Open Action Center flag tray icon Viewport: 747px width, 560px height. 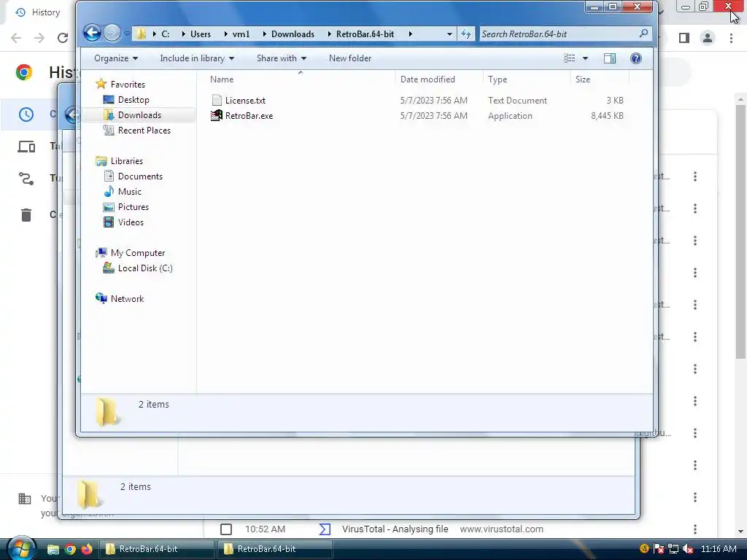tap(659, 549)
